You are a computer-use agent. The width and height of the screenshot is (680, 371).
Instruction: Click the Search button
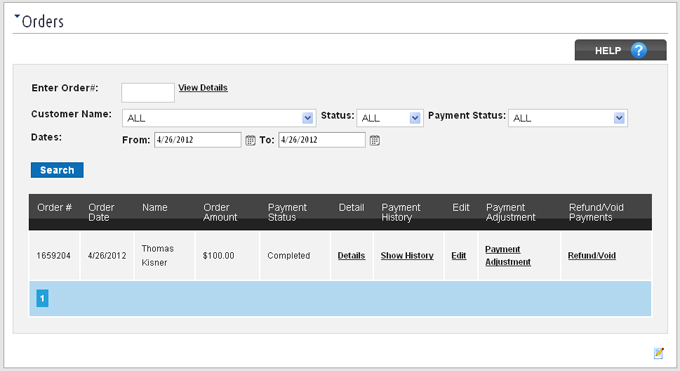point(57,170)
